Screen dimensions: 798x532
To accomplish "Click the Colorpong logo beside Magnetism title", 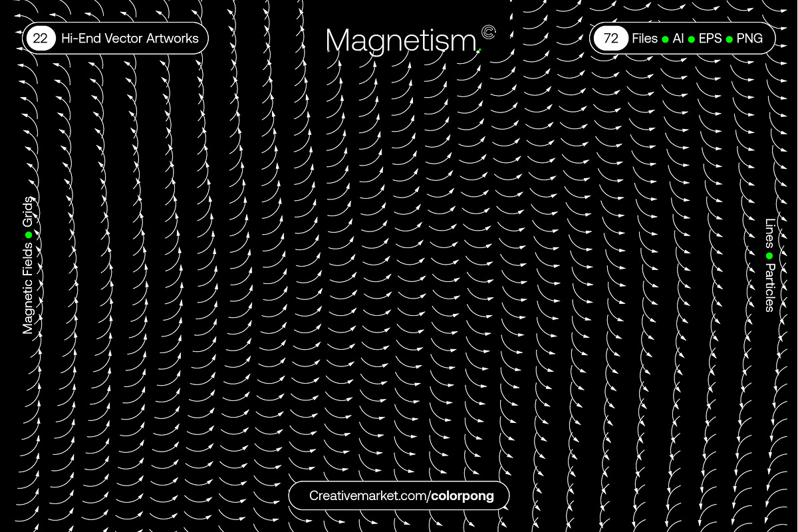I will point(487,32).
